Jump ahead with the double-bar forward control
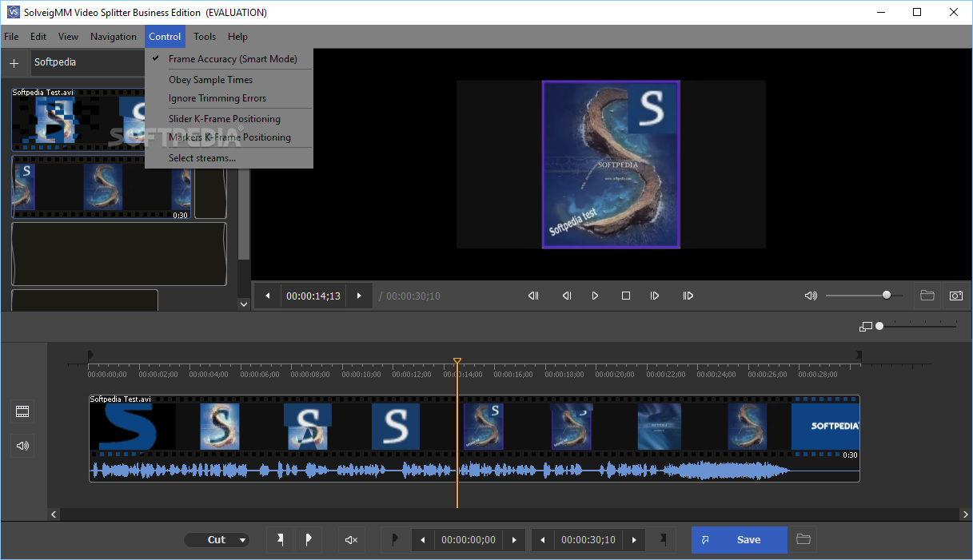Image resolution: width=973 pixels, height=560 pixels. [x=688, y=296]
